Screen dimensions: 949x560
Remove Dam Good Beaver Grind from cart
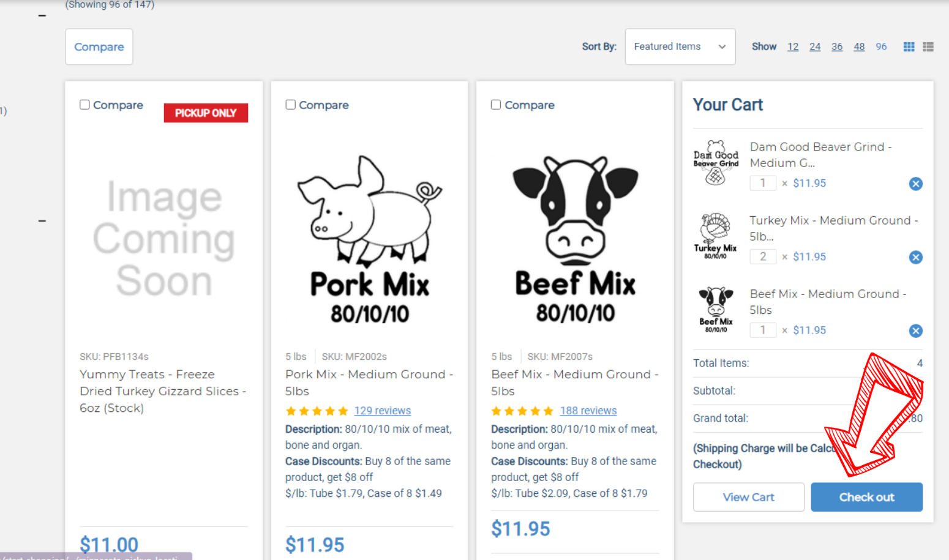(x=915, y=184)
